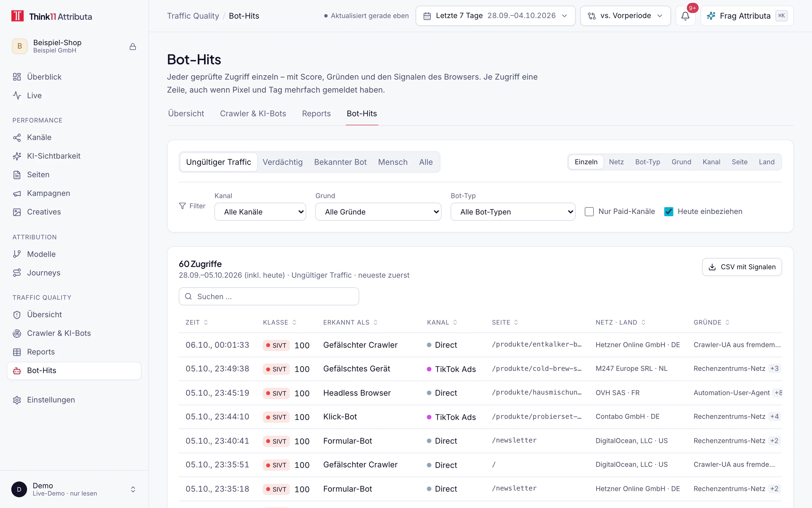Screen dimensions: 812x508
Task: Click the Einstellungen gear icon
Action: (x=17, y=400)
